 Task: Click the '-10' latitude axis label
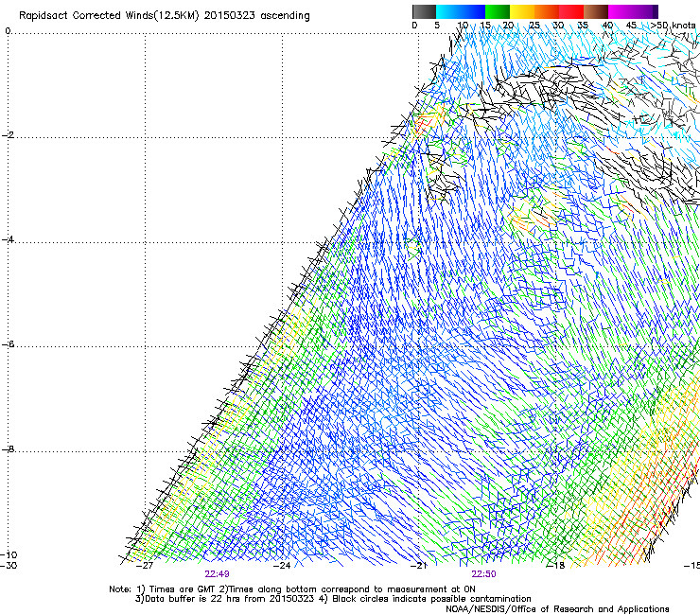[9, 554]
